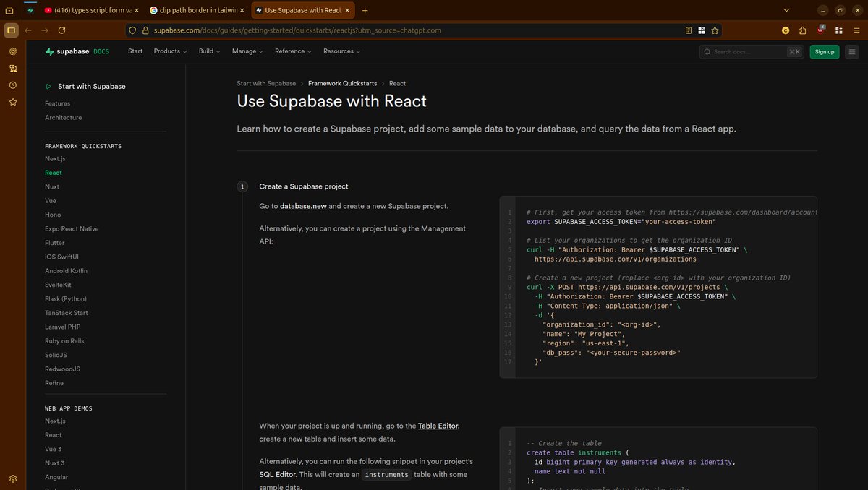Expand the Build dropdown in header
Image resolution: width=868 pixels, height=490 pixels.
(x=210, y=51)
